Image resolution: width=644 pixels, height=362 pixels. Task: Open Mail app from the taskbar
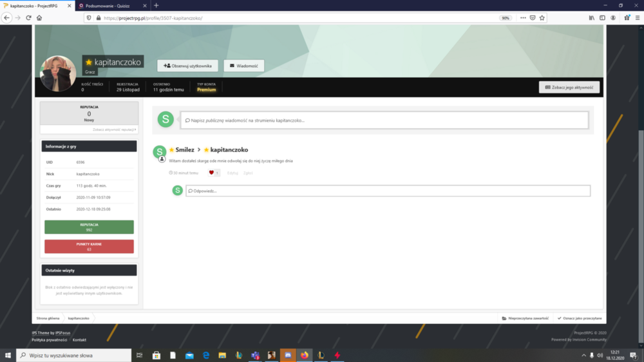[x=189, y=356]
